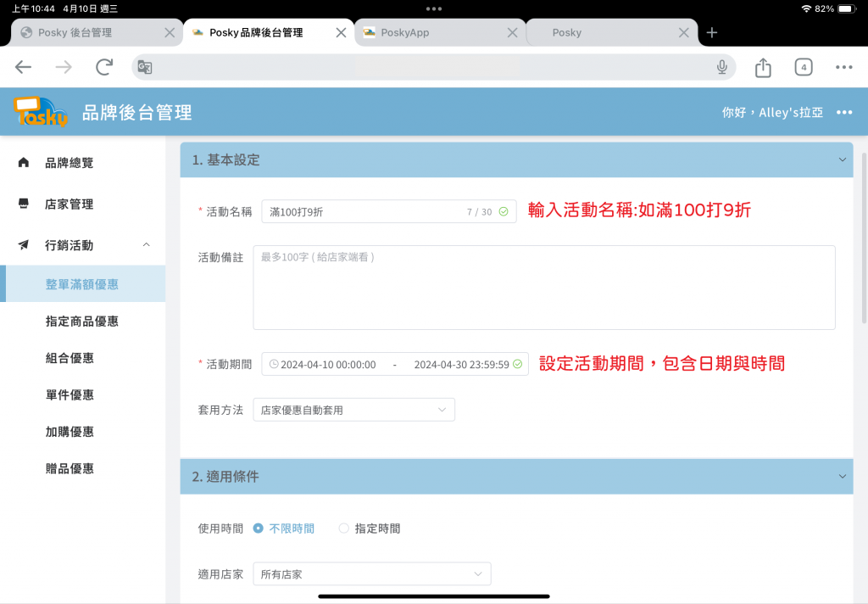Click green check icon in 活動期間 field
This screenshot has height=604, width=868.
coord(517,364)
